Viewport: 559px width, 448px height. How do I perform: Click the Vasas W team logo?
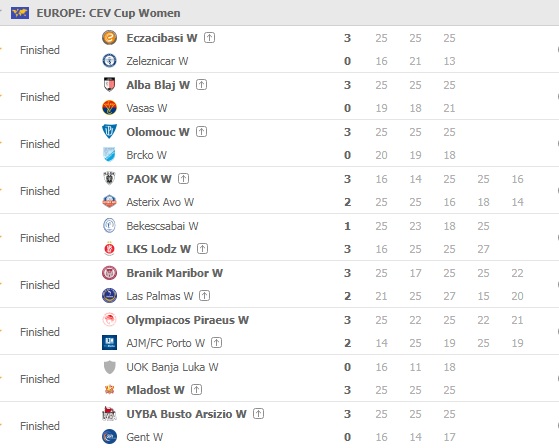109,108
